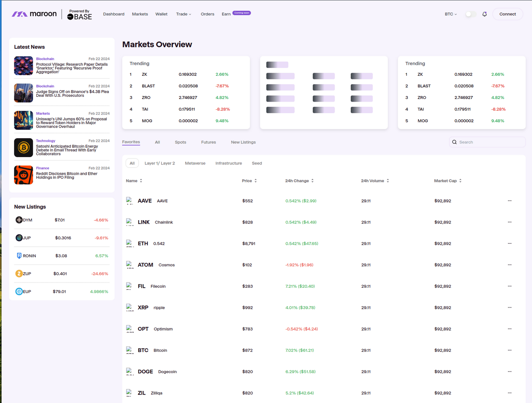Open more options for DOGE row
The height and width of the screenshot is (403, 532).
[509, 372]
